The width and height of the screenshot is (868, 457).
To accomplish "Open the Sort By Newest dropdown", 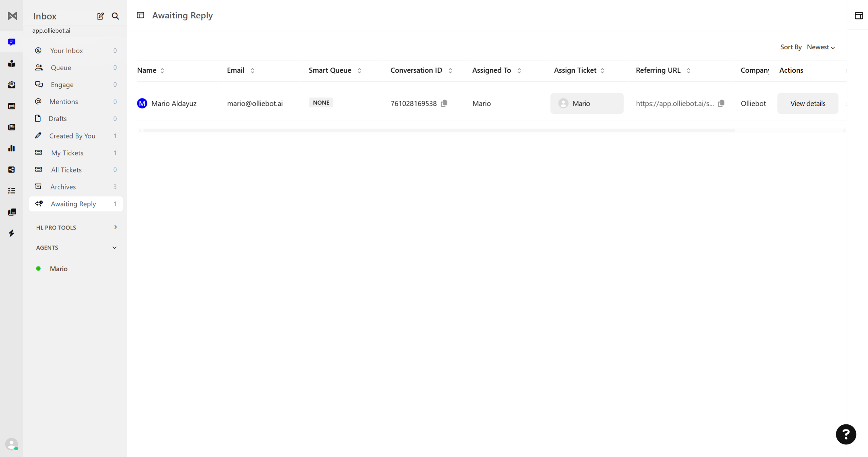I will (821, 47).
